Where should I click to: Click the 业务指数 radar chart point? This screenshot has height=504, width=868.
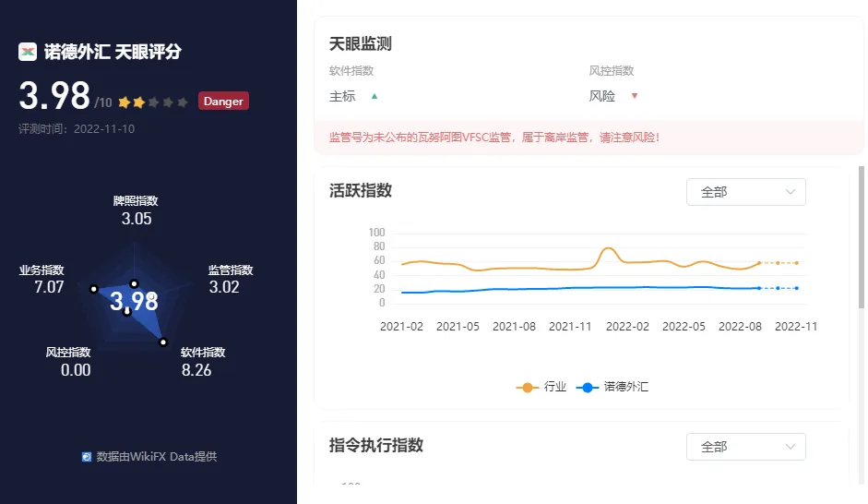pos(94,289)
